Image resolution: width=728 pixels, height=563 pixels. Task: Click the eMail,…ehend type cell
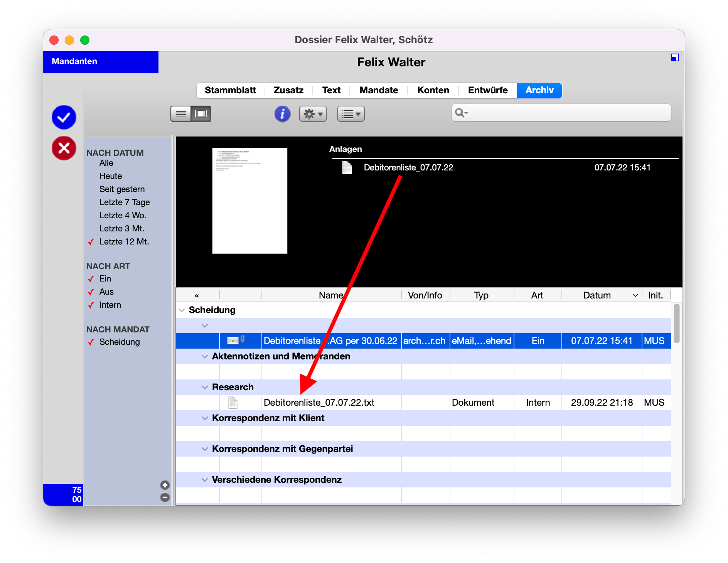pyautogui.click(x=482, y=341)
